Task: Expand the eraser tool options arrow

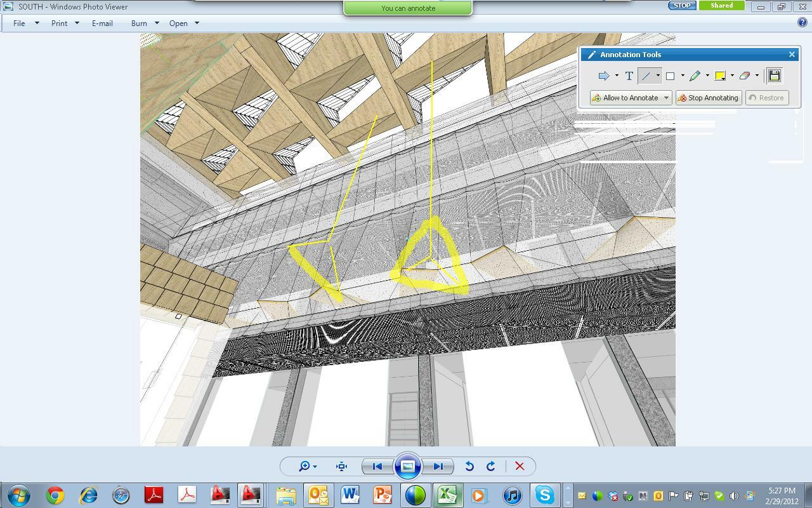Action: pos(757,76)
